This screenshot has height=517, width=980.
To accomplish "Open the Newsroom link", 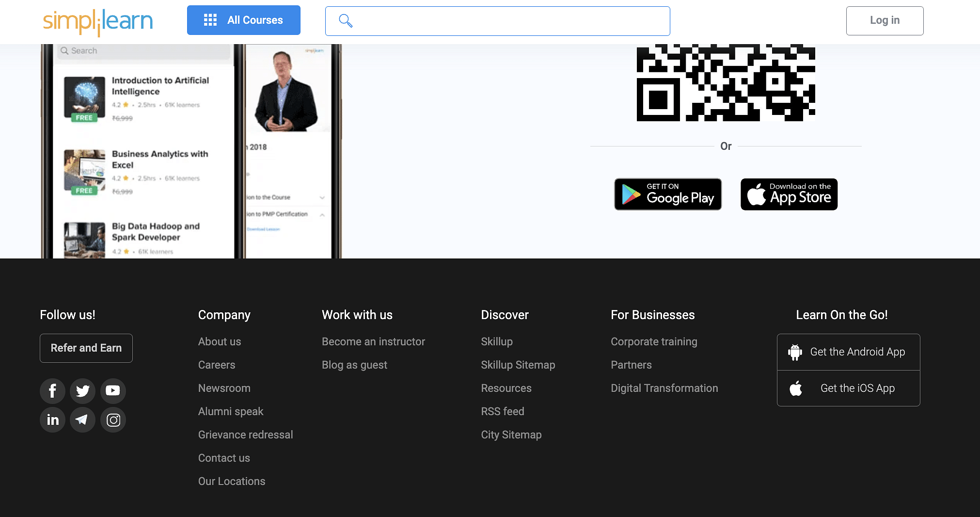I will pos(224,388).
